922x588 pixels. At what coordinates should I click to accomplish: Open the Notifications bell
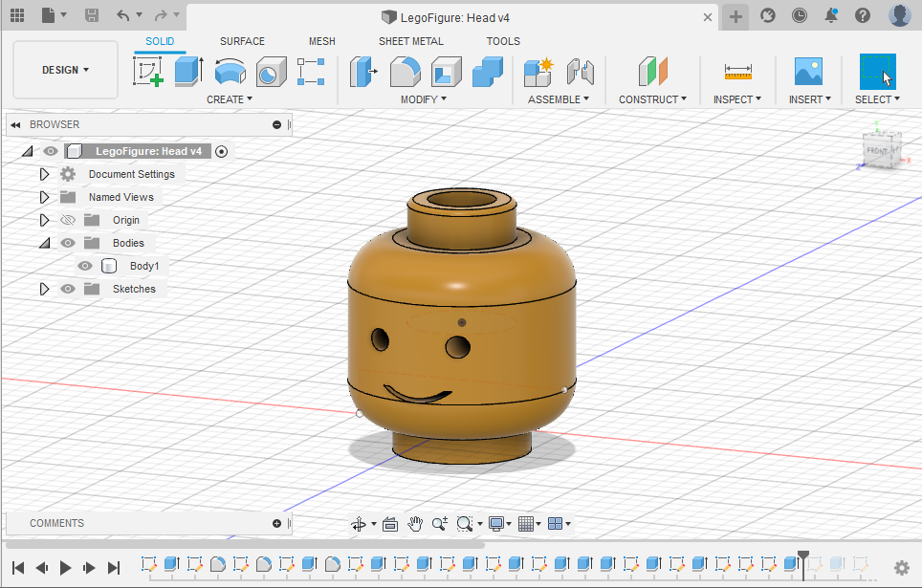coord(831,15)
